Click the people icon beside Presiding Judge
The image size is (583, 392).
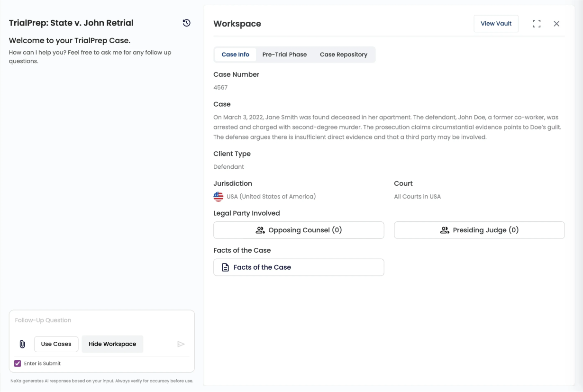click(445, 230)
